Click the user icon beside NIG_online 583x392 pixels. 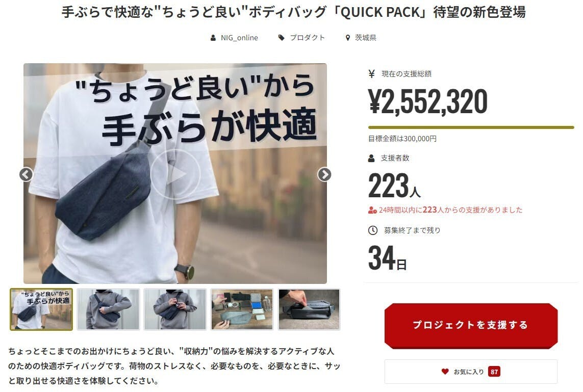pos(213,38)
